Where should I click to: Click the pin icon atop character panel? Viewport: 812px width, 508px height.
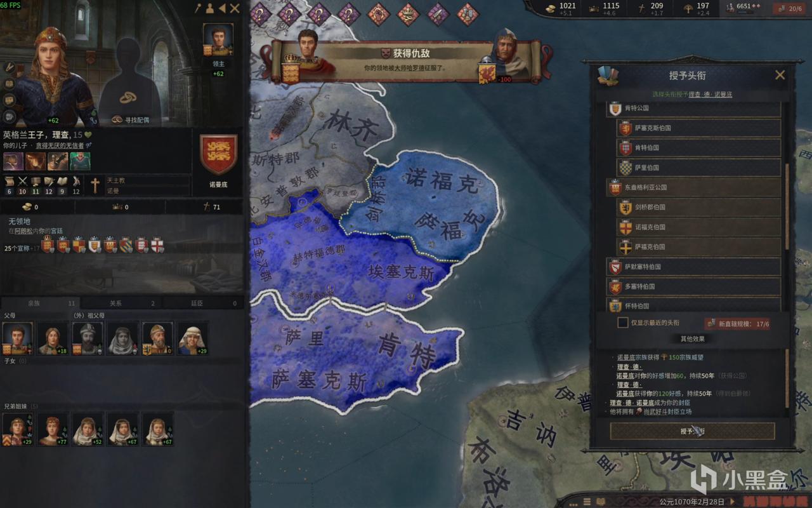198,8
